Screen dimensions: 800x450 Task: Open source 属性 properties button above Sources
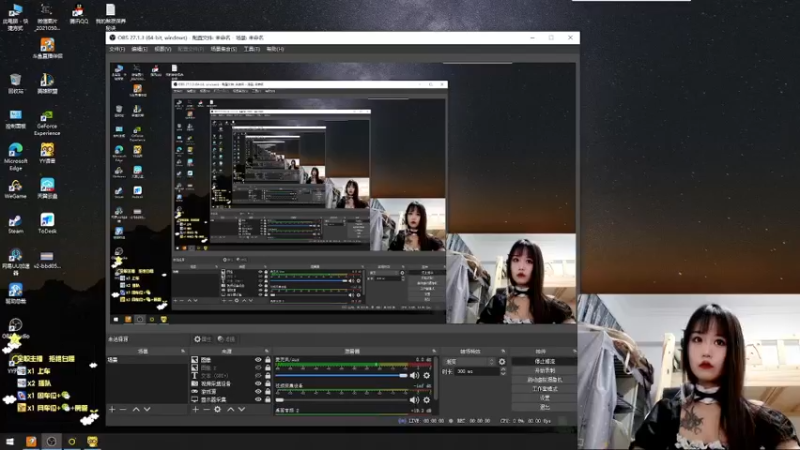[203, 339]
